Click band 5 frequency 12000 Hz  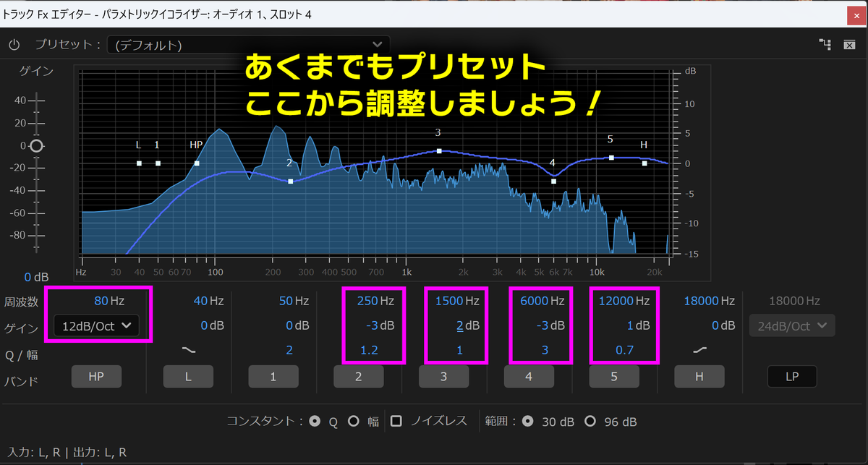tap(624, 300)
